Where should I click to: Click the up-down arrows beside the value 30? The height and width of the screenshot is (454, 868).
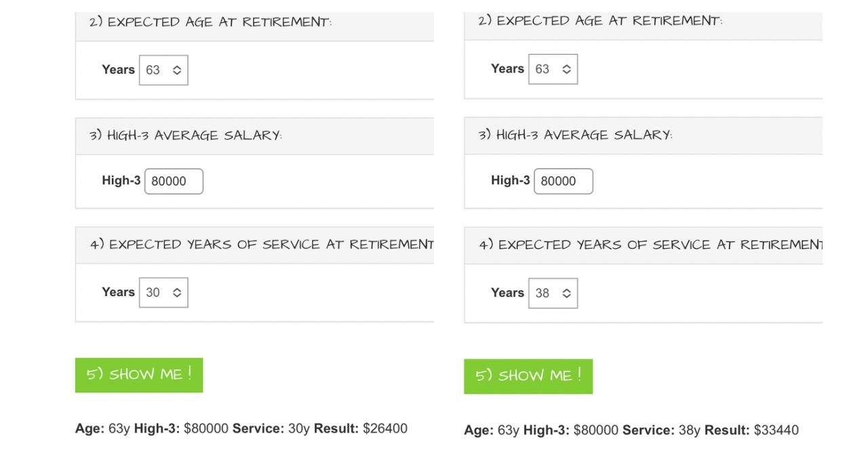click(177, 293)
